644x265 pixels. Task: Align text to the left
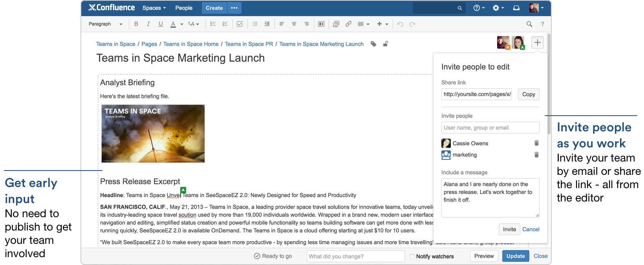click(x=282, y=24)
